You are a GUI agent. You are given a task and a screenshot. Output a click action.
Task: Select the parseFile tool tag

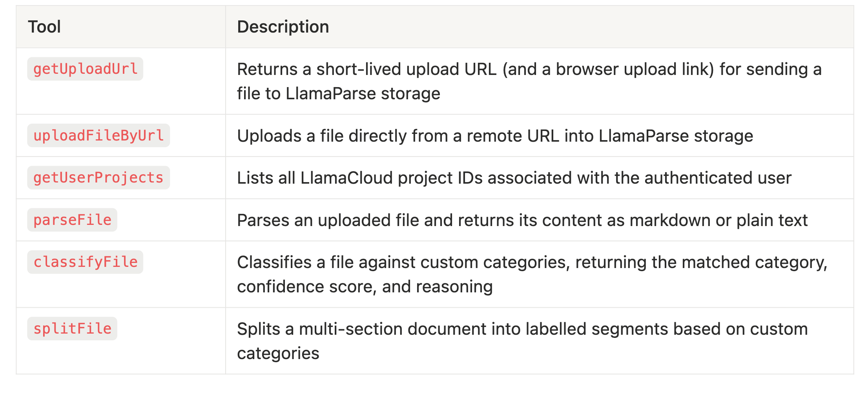pos(72,220)
